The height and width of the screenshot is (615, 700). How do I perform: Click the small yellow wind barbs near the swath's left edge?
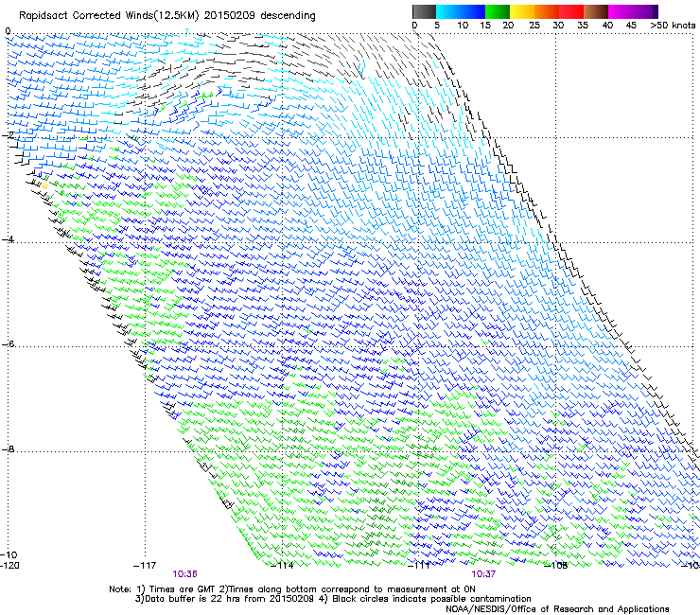tap(43, 184)
